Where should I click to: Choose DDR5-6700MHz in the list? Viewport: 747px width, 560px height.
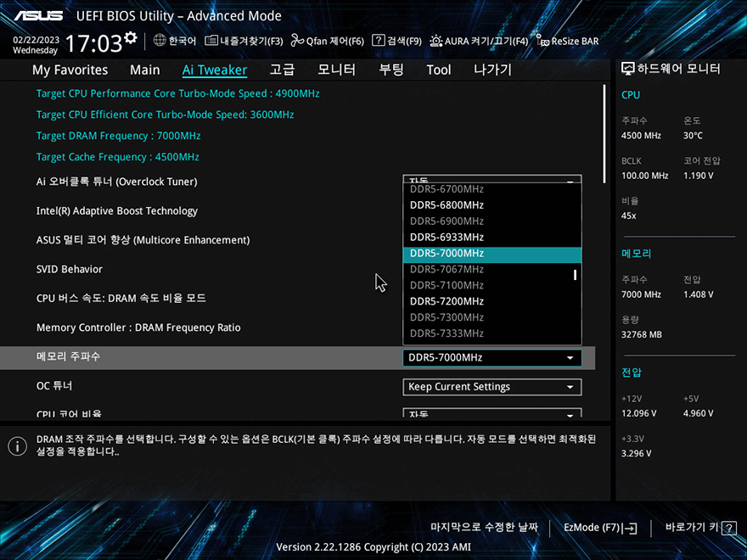click(x=492, y=189)
